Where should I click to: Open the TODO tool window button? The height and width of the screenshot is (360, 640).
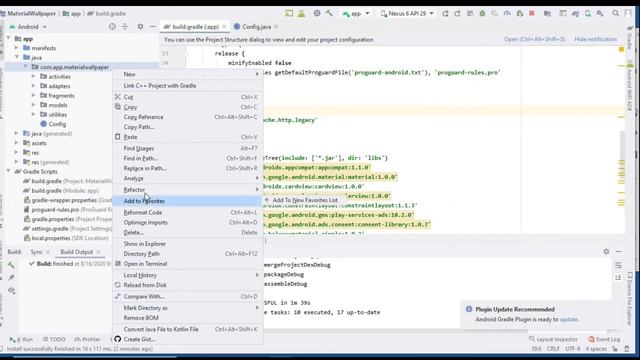[x=54, y=339]
